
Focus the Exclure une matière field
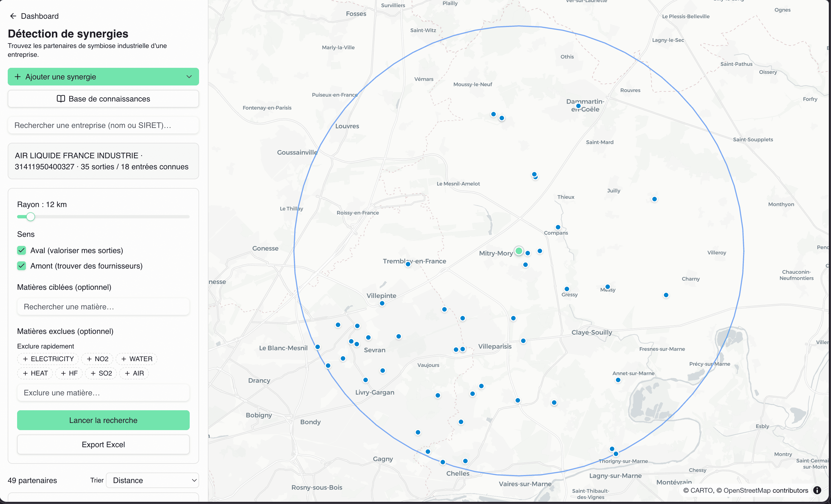click(x=103, y=393)
